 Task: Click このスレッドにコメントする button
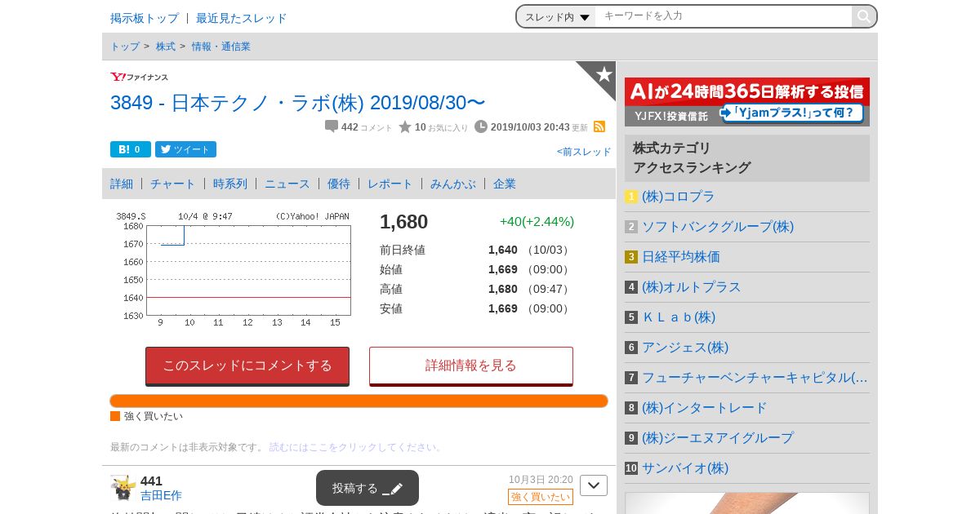click(x=247, y=366)
